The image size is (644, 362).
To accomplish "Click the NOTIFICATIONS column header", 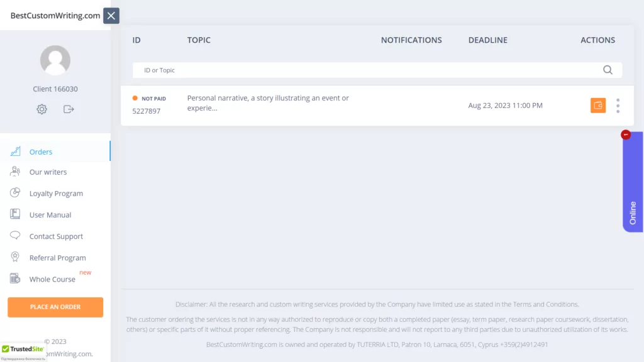I will [411, 40].
